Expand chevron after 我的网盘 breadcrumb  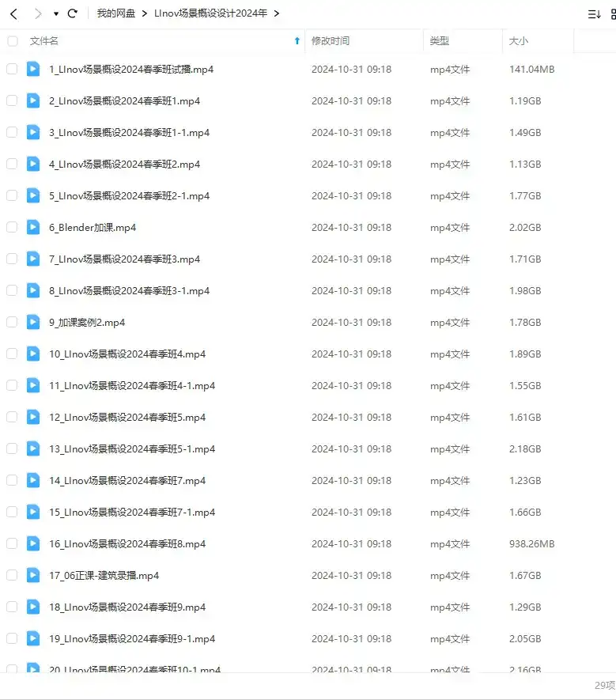click(x=145, y=13)
